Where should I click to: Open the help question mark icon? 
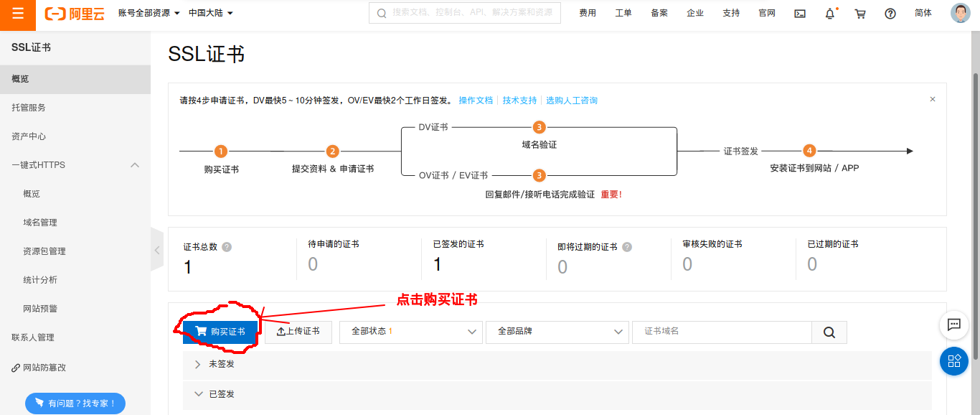(x=890, y=14)
